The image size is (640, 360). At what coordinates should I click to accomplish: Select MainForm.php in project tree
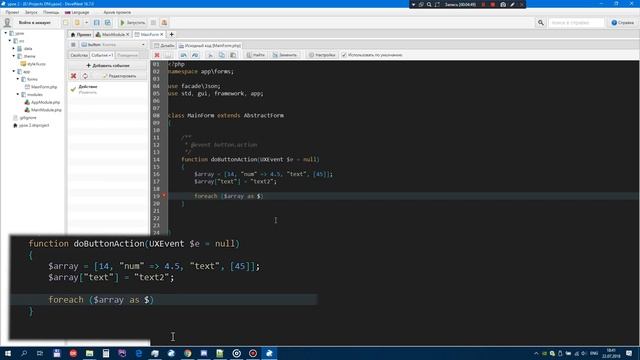pos(41,87)
